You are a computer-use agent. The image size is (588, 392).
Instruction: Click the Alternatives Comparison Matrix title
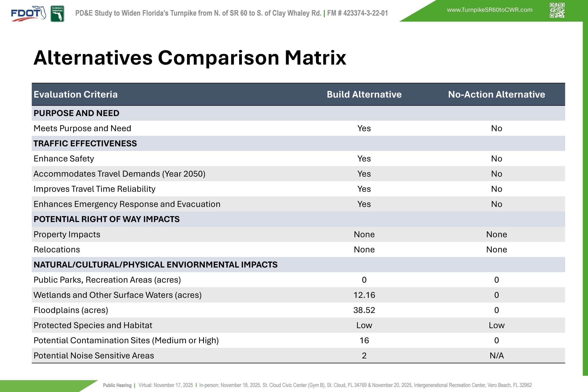190,58
